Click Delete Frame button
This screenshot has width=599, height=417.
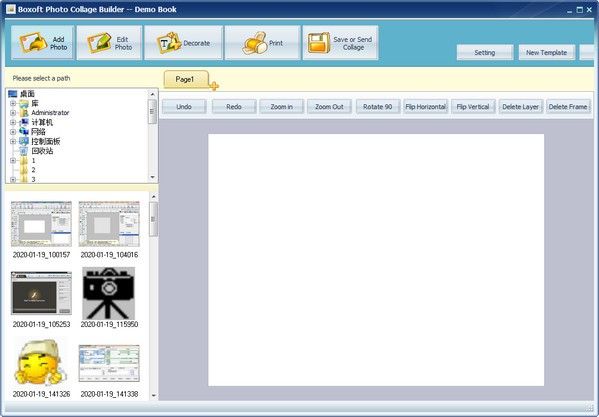click(568, 107)
